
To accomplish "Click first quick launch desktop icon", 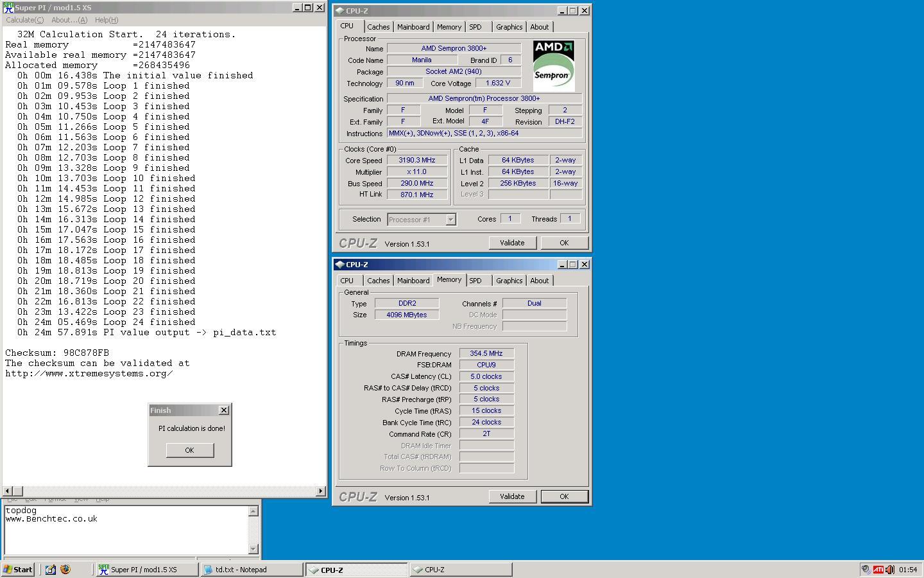I will pos(50,570).
